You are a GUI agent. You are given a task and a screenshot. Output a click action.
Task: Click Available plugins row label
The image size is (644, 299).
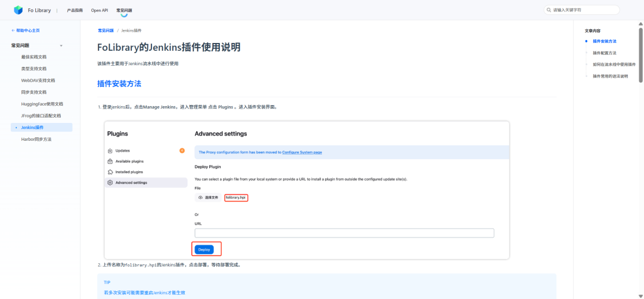(129, 161)
